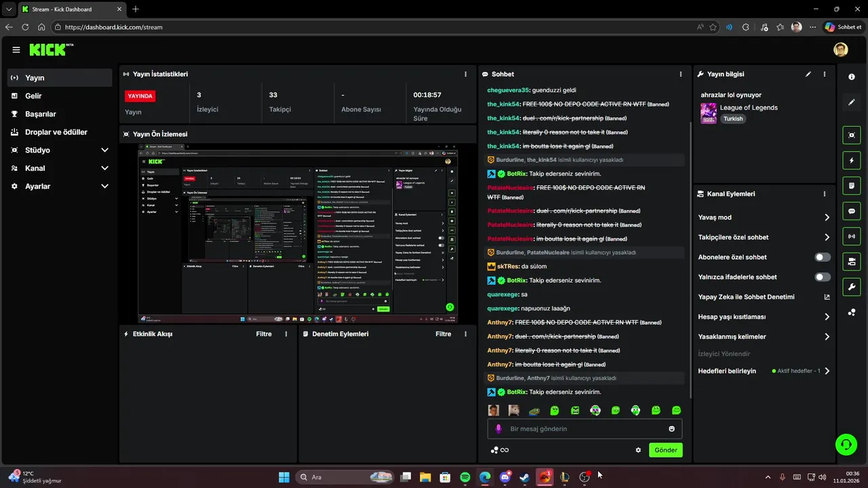Open the Denetim Eylemleri Filtre dropdown
The width and height of the screenshot is (868, 488).
443,334
